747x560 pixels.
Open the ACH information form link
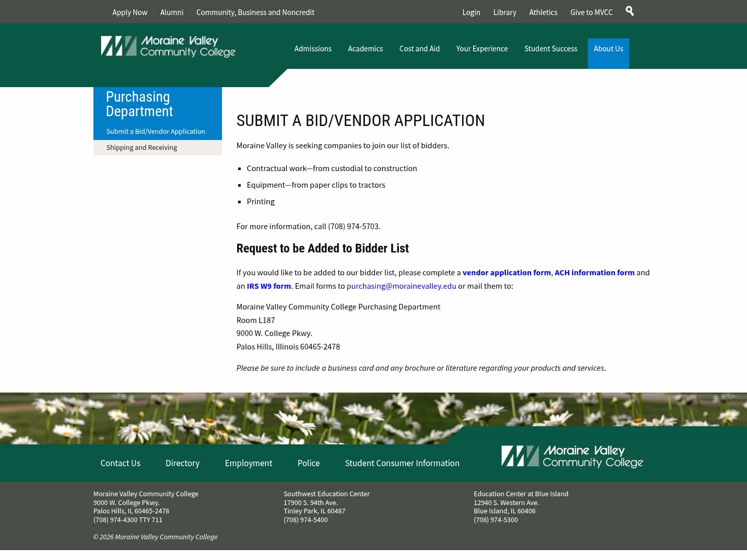594,273
